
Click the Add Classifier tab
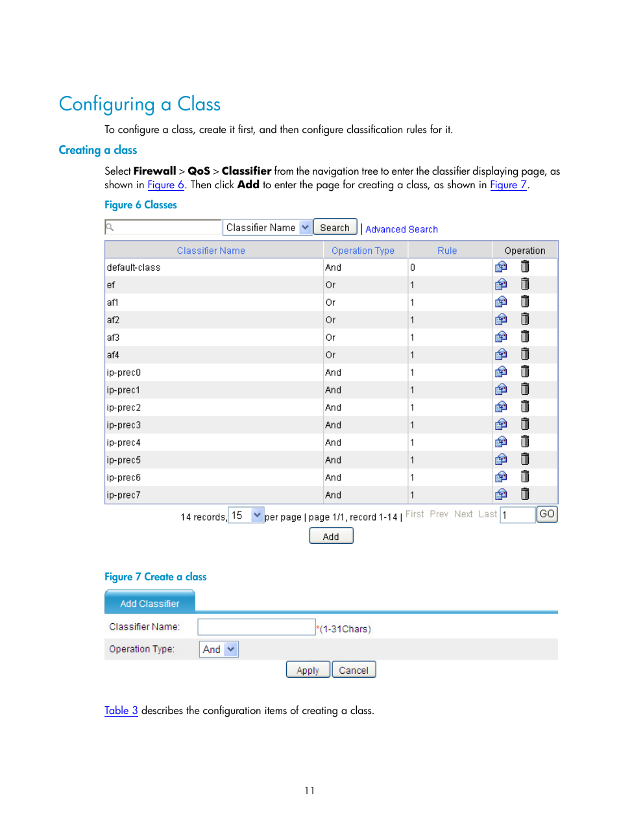150,603
